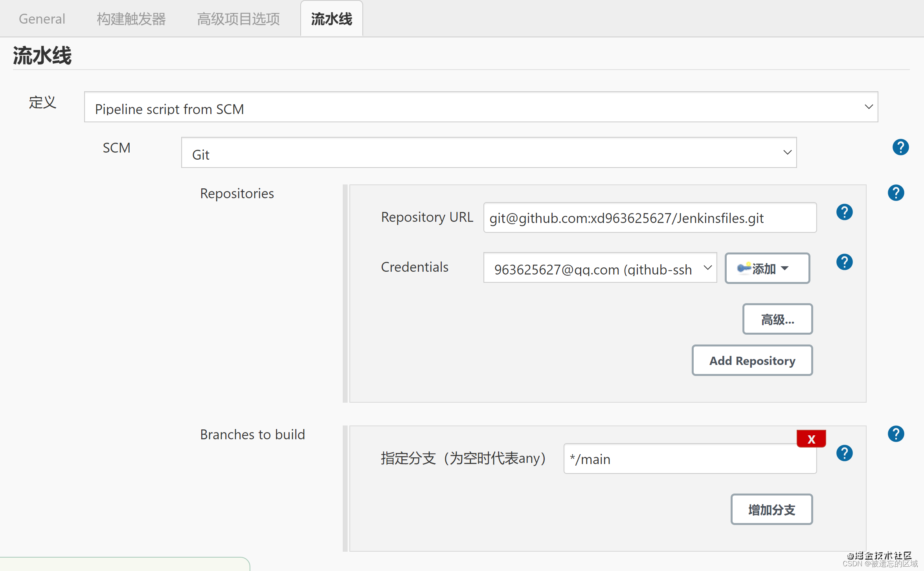Image resolution: width=924 pixels, height=571 pixels.
Task: Delete the */main branch with red X
Action: pos(811,439)
